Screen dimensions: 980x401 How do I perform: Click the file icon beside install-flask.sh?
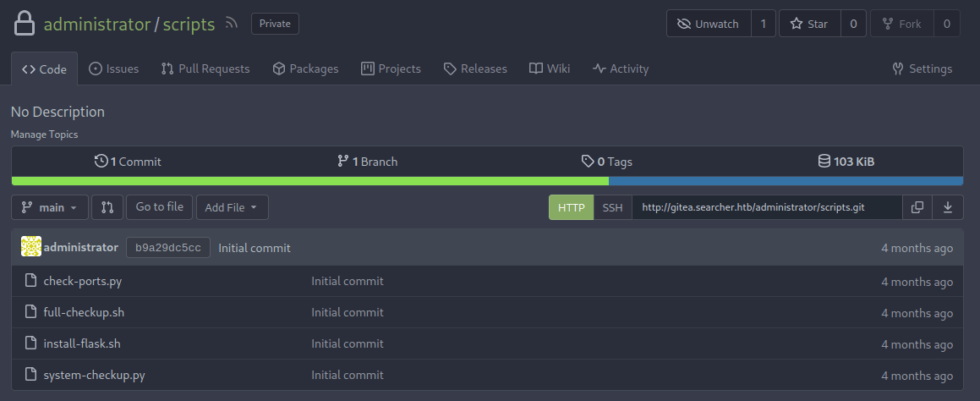[x=30, y=343]
